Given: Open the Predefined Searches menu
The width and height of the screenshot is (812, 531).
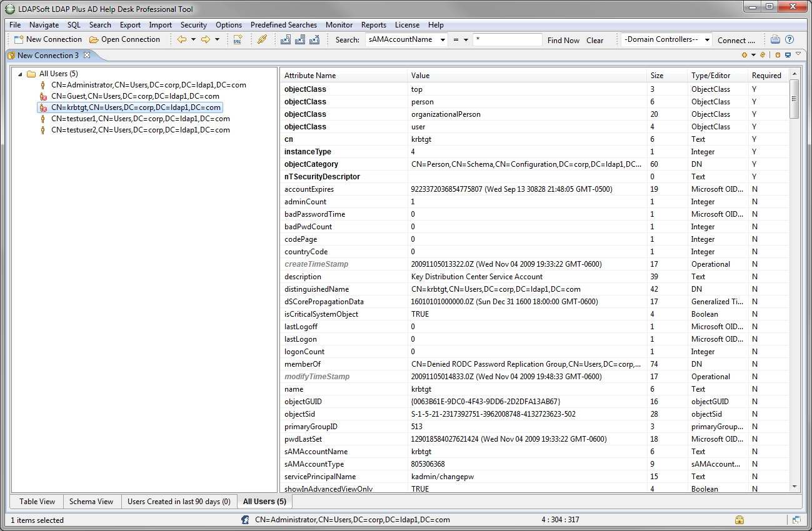Looking at the screenshot, I should (284, 25).
